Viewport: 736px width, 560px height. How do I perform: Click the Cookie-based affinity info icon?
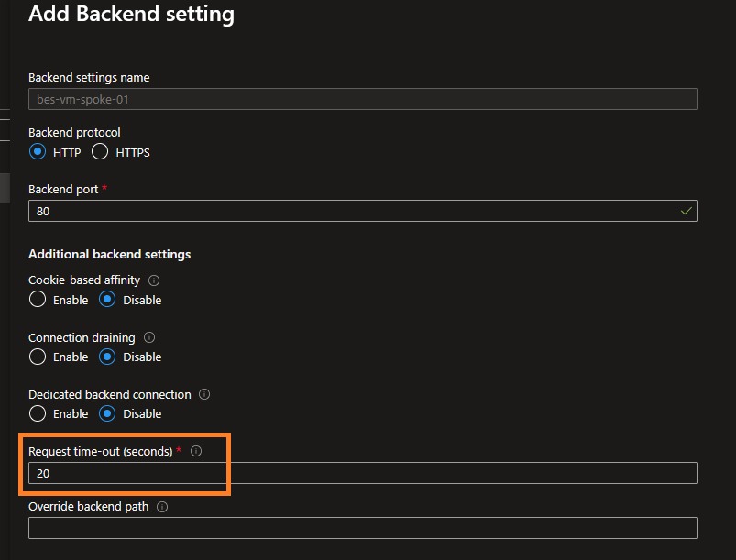tap(154, 280)
